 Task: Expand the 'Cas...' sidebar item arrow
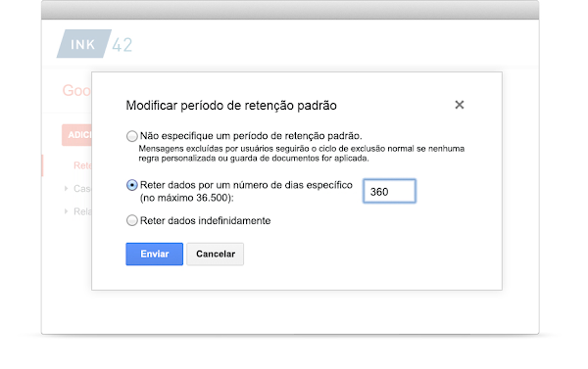pos(66,189)
